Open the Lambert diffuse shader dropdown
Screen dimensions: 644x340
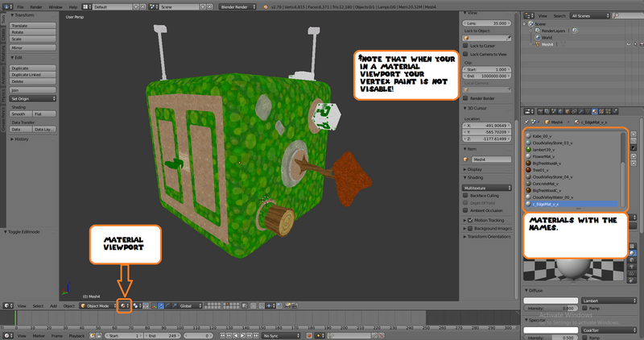point(609,301)
